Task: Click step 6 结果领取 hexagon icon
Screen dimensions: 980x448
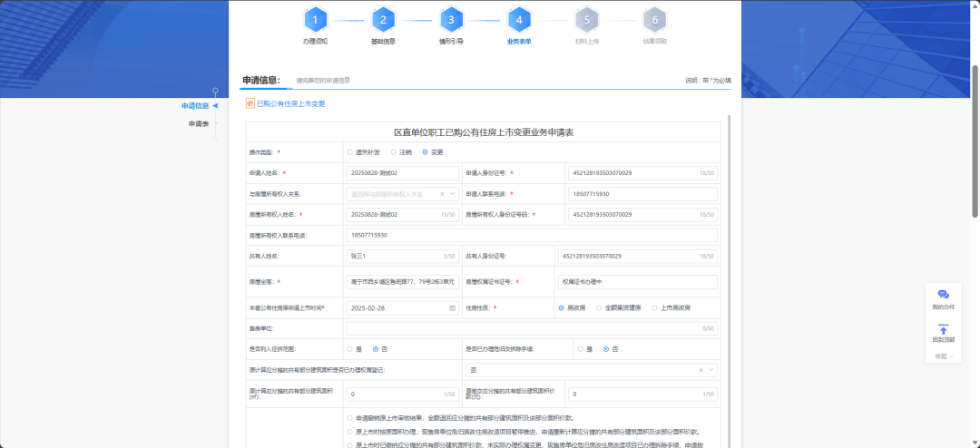Action: click(x=654, y=19)
